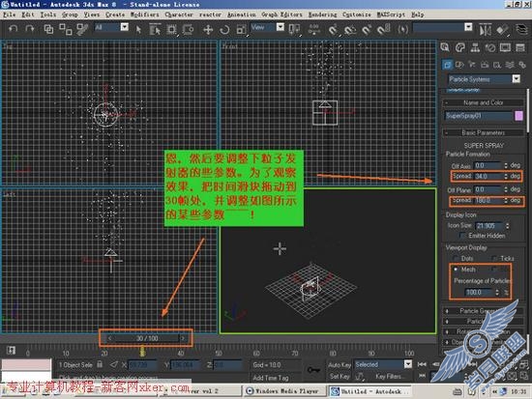Activate the Select and Move tool
Image resolution: width=532 pixels, height=399 pixels.
(208, 30)
